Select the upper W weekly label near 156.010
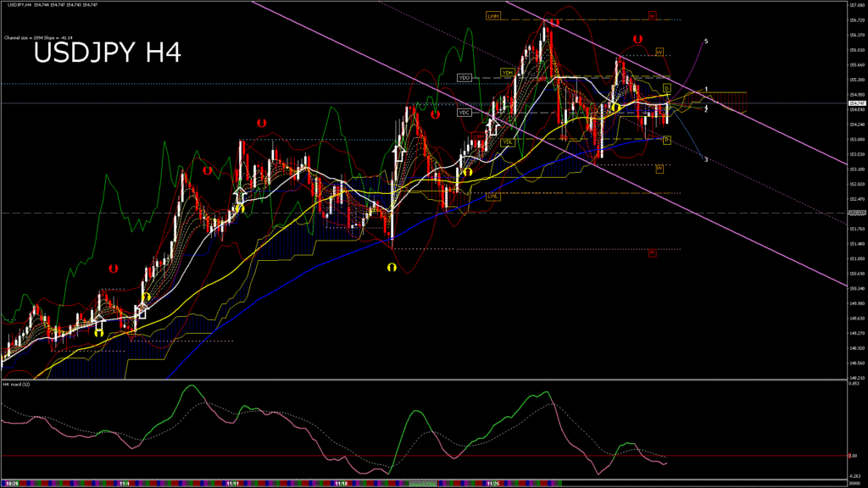The width and height of the screenshot is (868, 488). (659, 52)
